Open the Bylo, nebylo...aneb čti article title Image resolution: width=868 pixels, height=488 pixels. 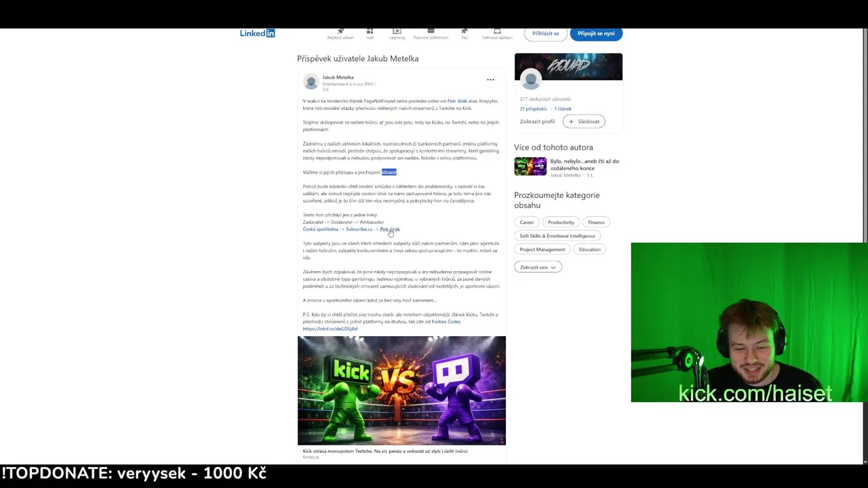[585, 165]
